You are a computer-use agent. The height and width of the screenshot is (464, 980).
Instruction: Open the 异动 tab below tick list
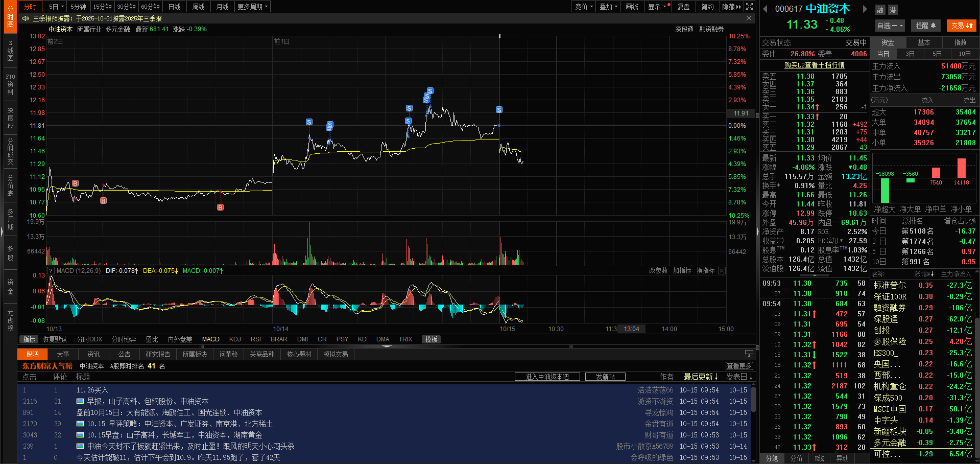click(x=842, y=458)
